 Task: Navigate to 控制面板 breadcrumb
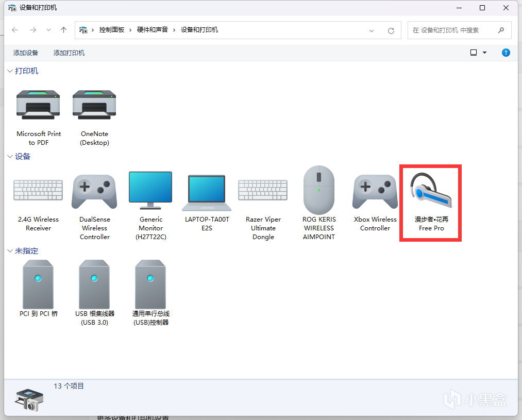tap(112, 30)
